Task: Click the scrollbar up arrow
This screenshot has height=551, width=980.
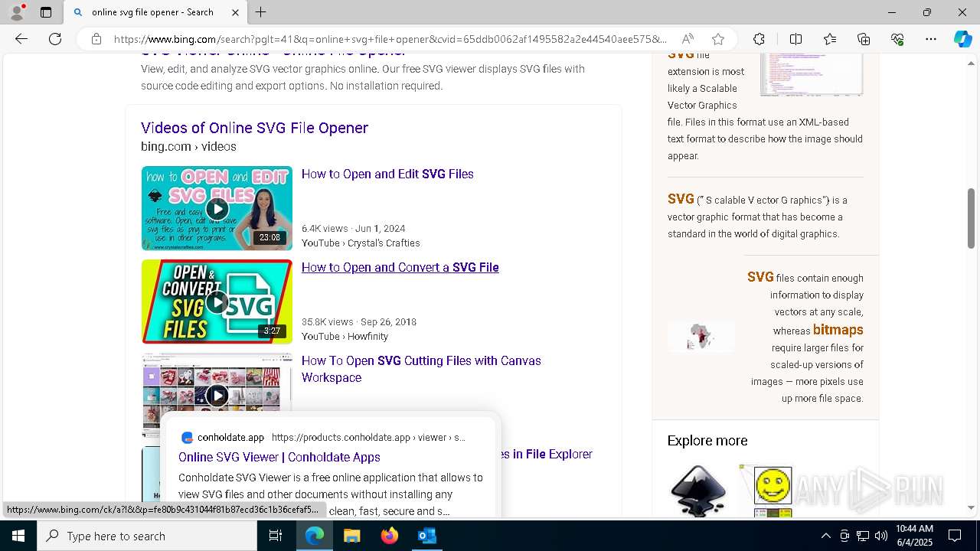Action: tap(972, 63)
